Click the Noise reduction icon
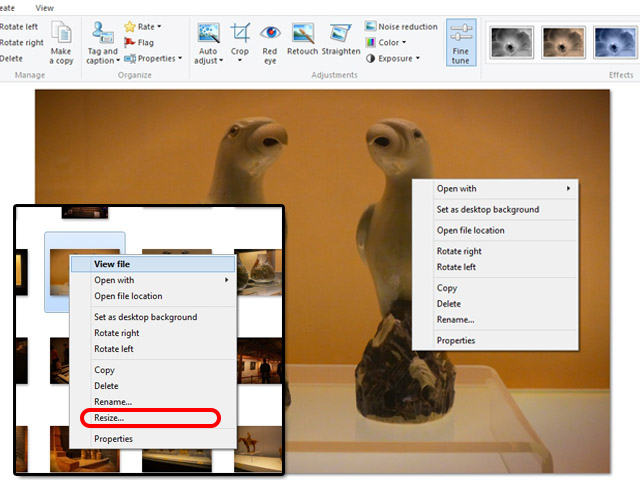The height and width of the screenshot is (480, 640). click(x=370, y=26)
